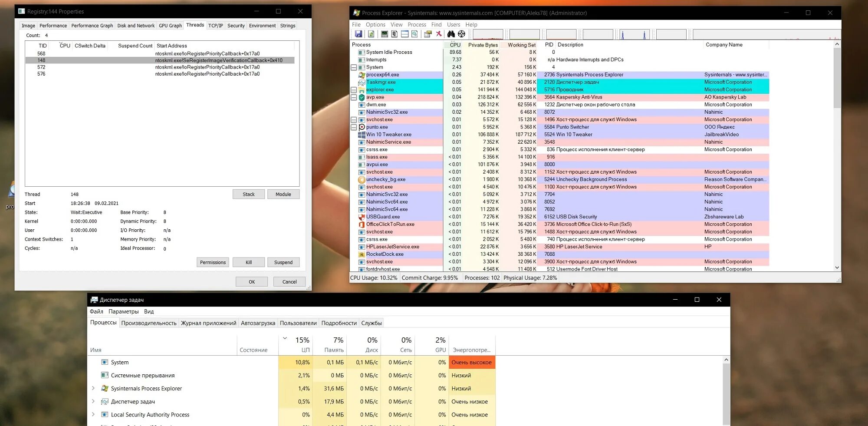Click the punto.exe process icon

pos(362,127)
